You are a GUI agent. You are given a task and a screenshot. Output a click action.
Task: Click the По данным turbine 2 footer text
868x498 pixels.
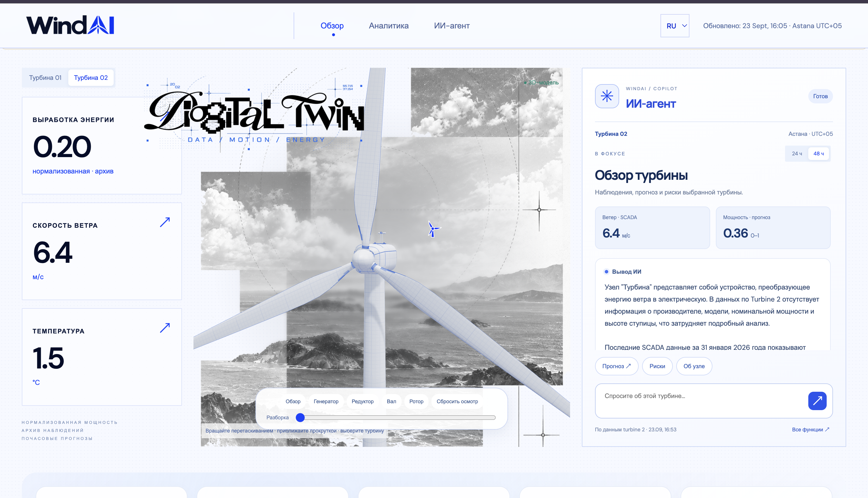click(x=635, y=430)
